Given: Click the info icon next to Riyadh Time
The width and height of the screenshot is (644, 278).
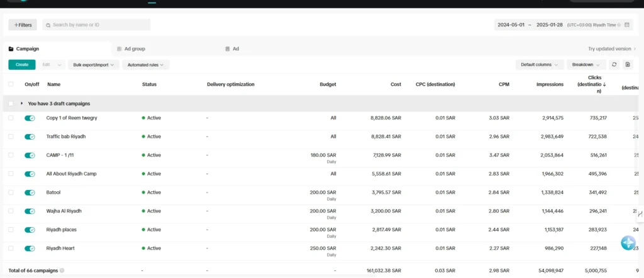Looking at the screenshot, I should [619, 25].
